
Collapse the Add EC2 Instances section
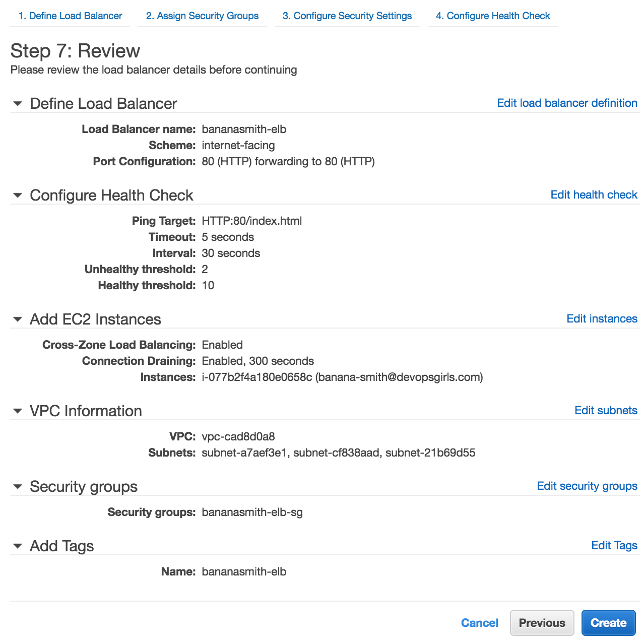pyautogui.click(x=18, y=319)
